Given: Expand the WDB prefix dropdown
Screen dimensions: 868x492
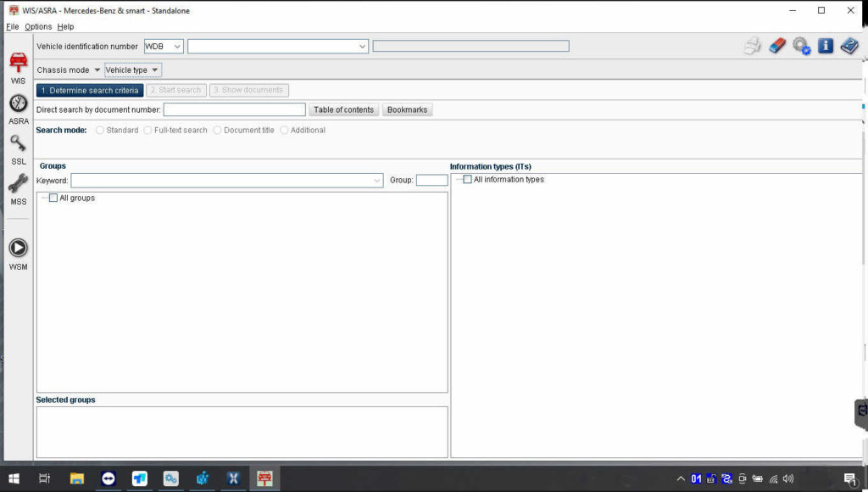Looking at the screenshot, I should point(164,47).
